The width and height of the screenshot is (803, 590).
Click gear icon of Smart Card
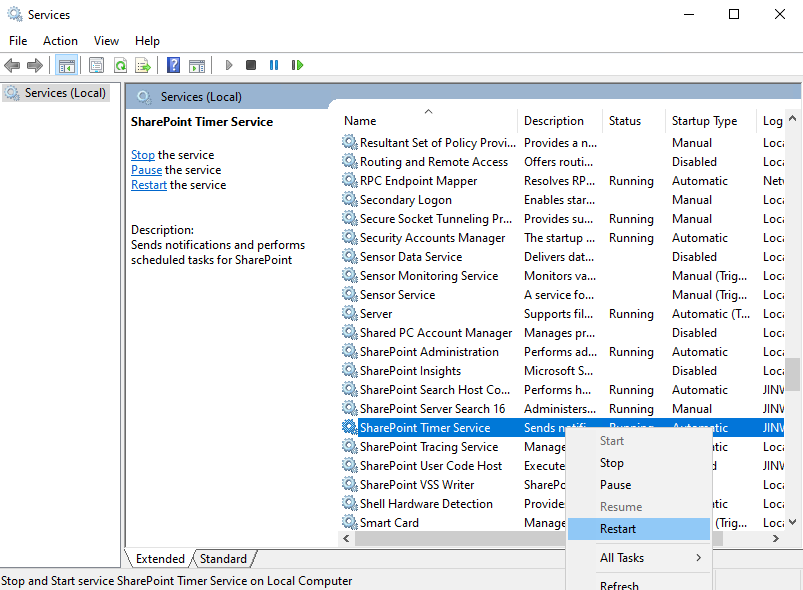tap(350, 522)
